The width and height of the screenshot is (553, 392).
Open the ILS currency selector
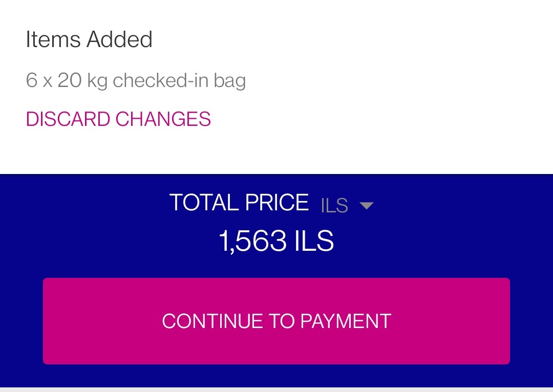347,205
